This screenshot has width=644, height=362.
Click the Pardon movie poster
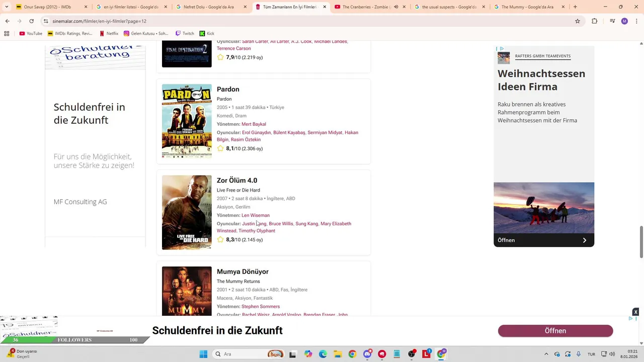[x=187, y=121]
